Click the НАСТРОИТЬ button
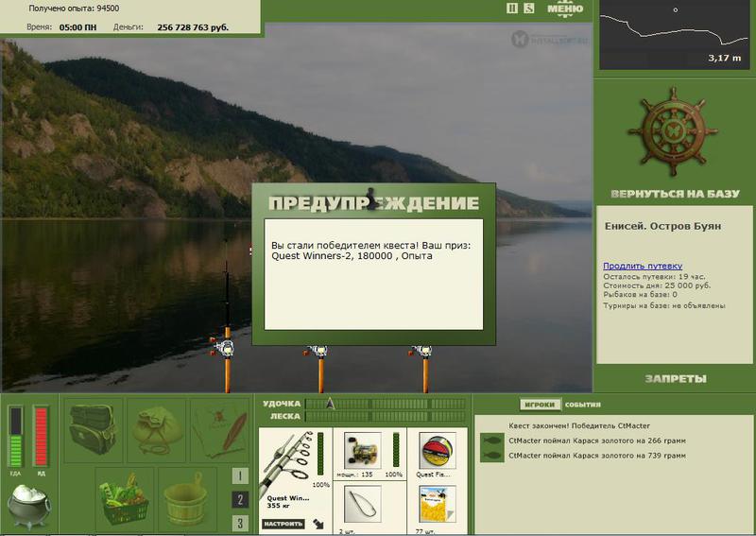 tap(283, 524)
